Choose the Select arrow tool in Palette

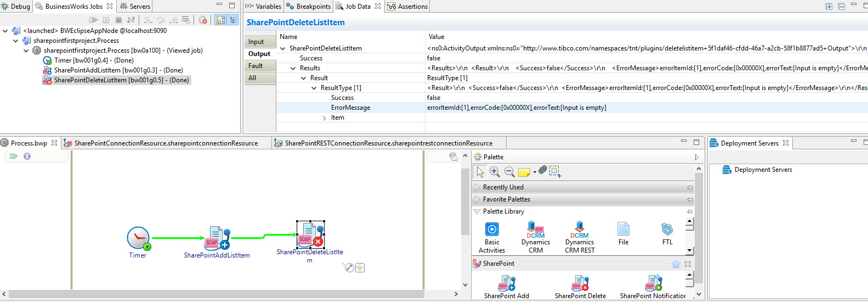click(x=480, y=172)
